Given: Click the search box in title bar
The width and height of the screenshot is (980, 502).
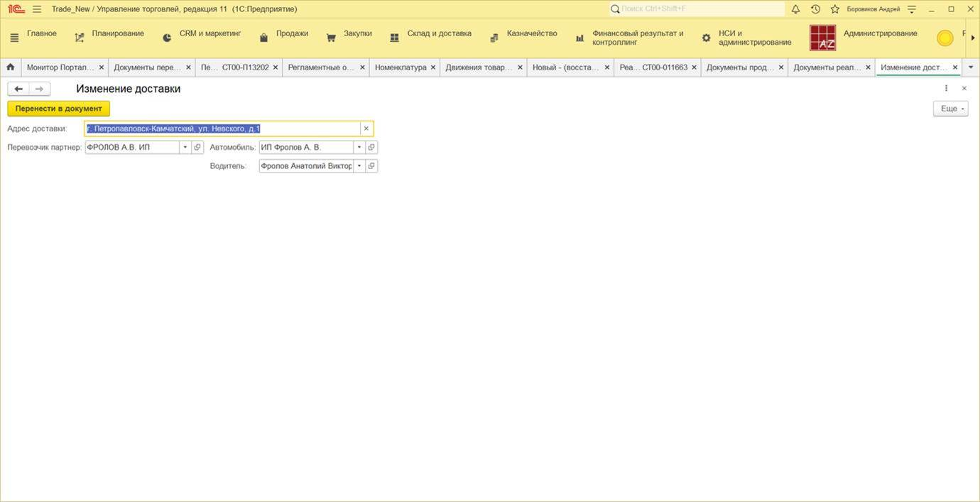Looking at the screenshot, I should click(x=699, y=9).
